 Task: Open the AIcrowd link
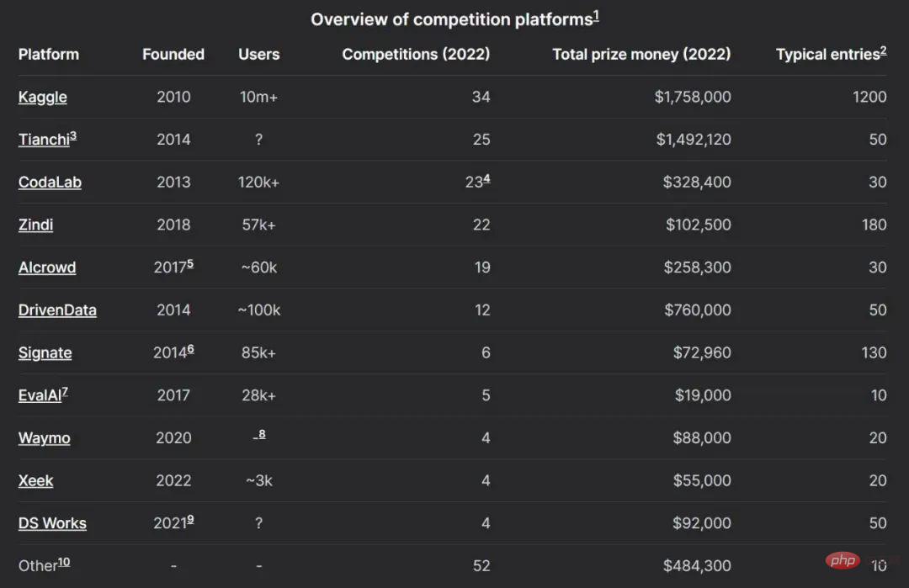[x=47, y=268]
